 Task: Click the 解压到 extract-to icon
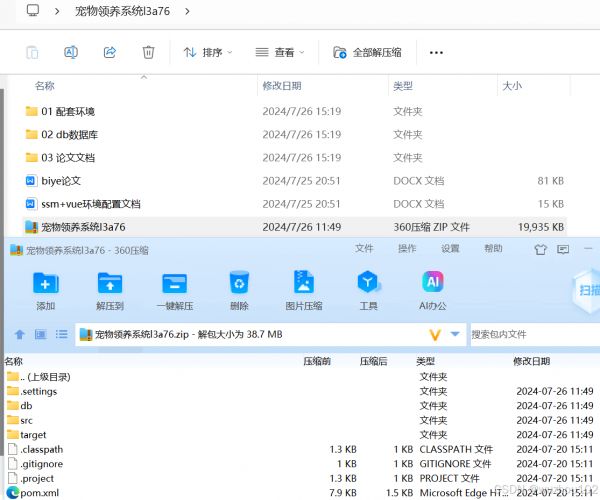110,290
